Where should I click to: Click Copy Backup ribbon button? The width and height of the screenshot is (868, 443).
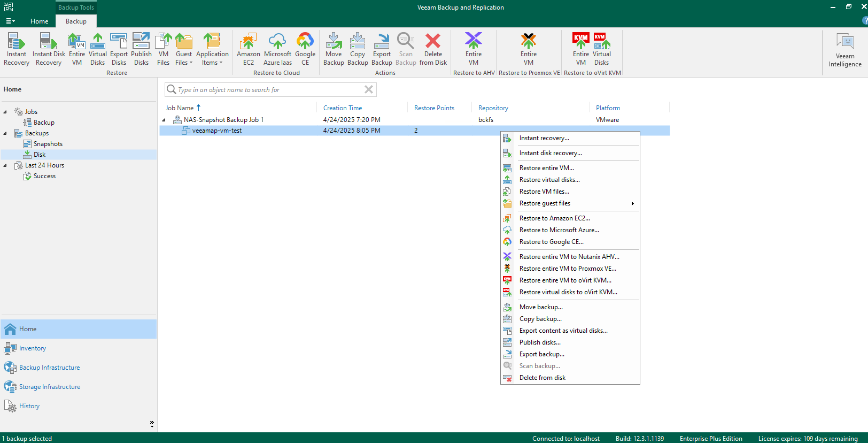point(358,49)
